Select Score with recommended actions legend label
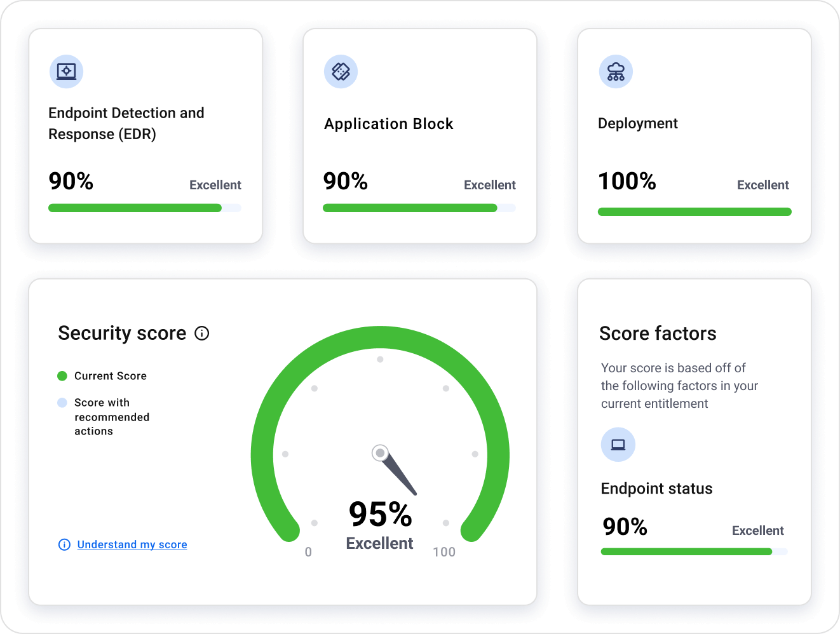Screen dimensions: 840x634 (112, 417)
